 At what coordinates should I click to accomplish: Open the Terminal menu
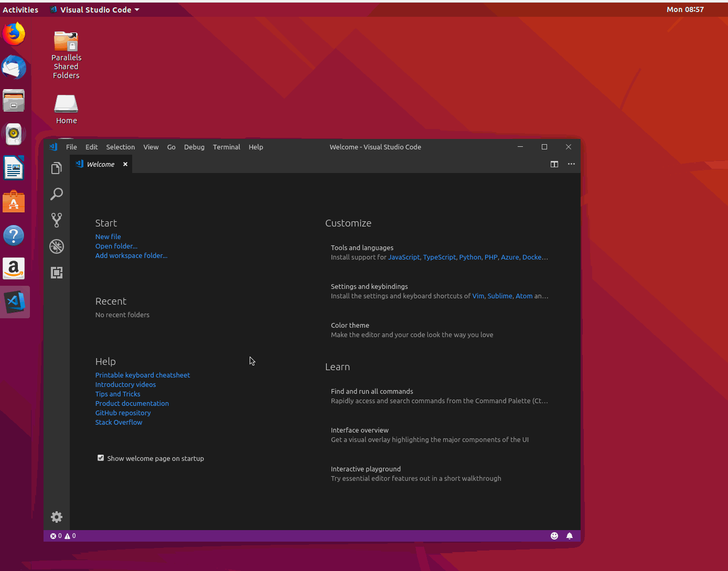(227, 147)
